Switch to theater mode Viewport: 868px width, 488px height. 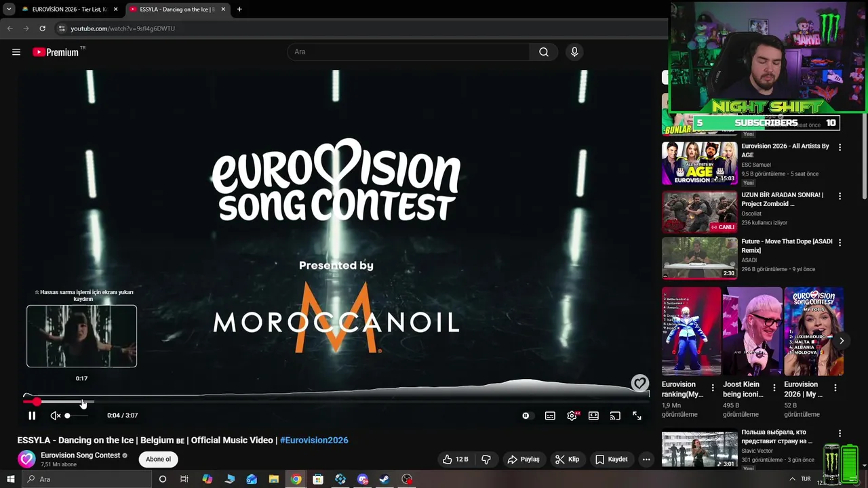click(x=593, y=415)
